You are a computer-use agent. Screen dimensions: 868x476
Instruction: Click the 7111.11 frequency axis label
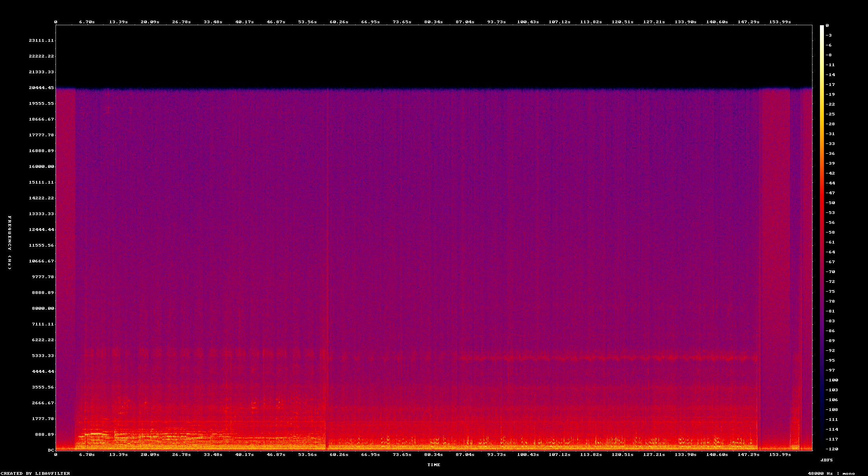(43, 324)
